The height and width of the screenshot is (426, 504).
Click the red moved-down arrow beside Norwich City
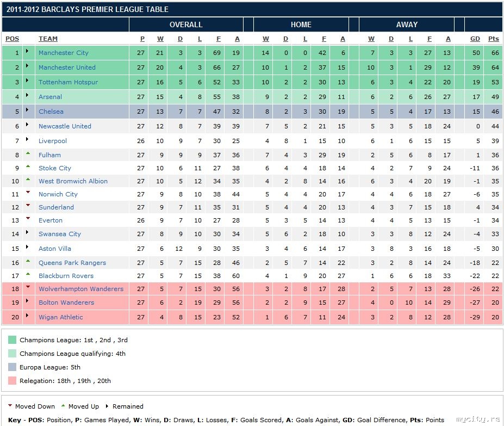28,193
